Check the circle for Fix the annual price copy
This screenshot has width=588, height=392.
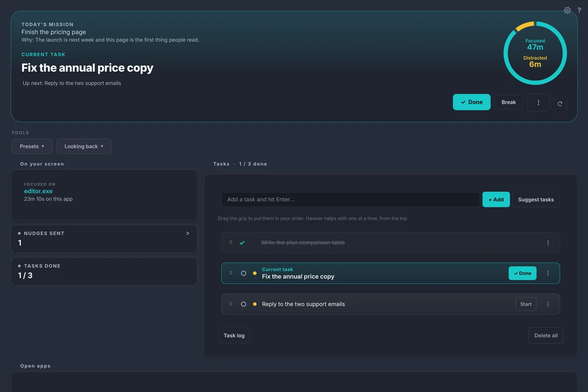244,273
